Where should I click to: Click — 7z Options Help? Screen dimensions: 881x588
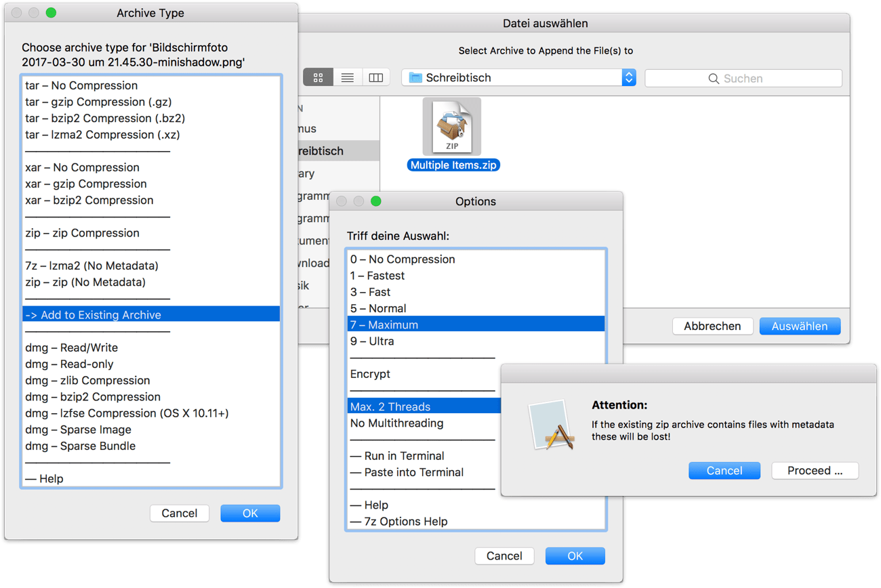pyautogui.click(x=476, y=522)
